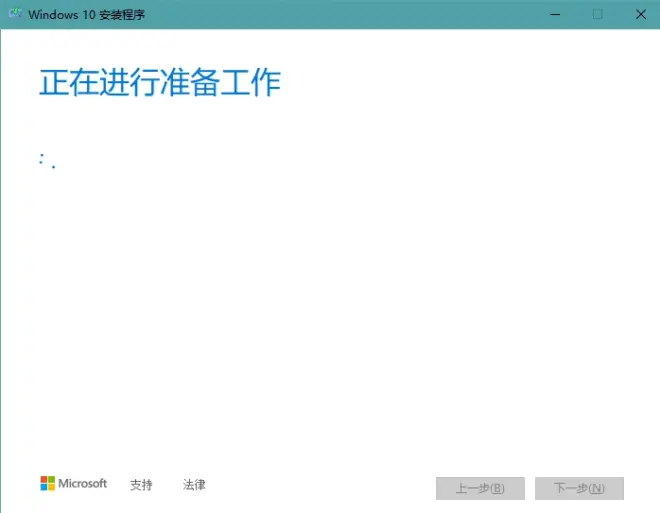Click the Microsoft logo
The height and width of the screenshot is (513, 660).
coord(74,484)
